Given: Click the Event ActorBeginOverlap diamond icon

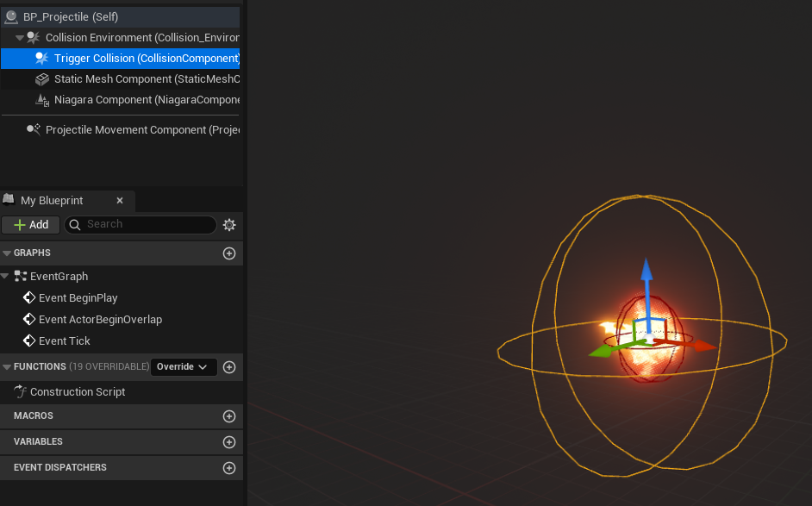Looking at the screenshot, I should 29,320.
